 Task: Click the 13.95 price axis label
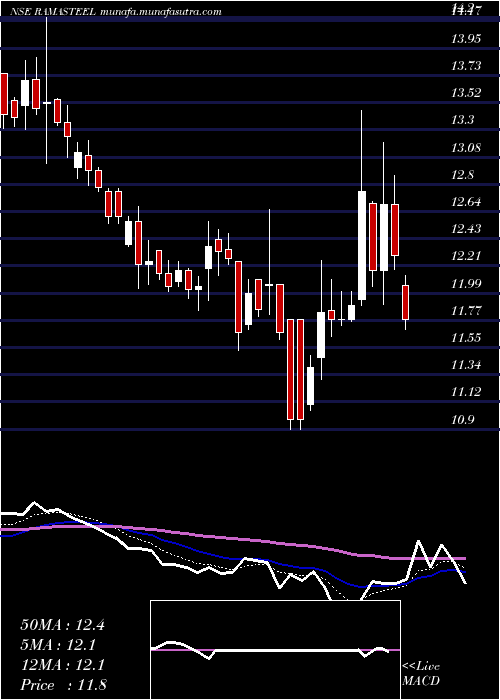pos(467,38)
